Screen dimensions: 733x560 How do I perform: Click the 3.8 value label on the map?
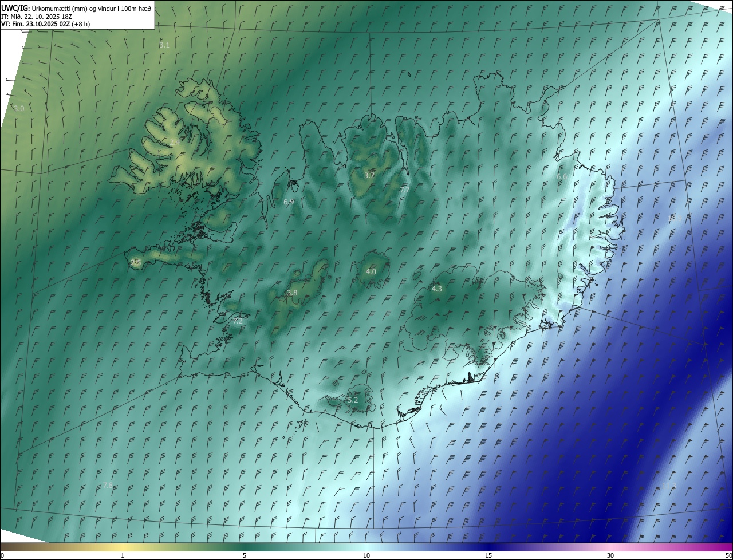pyautogui.click(x=292, y=293)
